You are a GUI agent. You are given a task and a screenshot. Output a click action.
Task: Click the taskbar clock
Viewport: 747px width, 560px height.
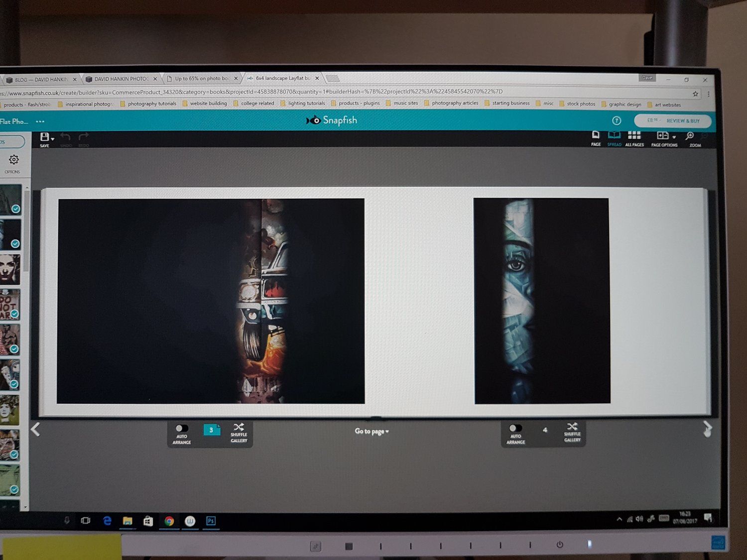[685, 517]
